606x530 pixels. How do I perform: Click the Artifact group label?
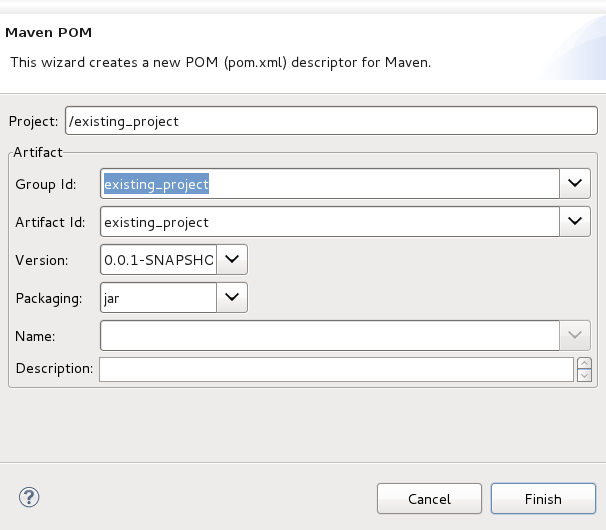(x=37, y=152)
